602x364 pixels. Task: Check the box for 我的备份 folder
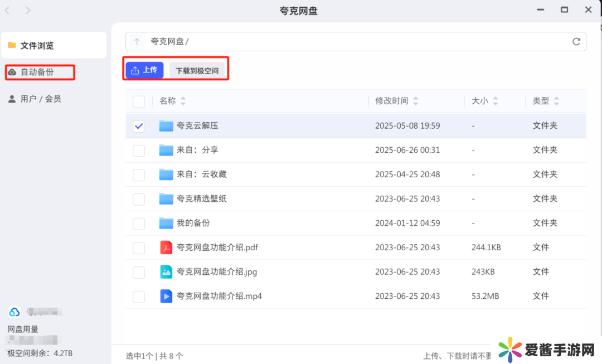[x=139, y=224]
